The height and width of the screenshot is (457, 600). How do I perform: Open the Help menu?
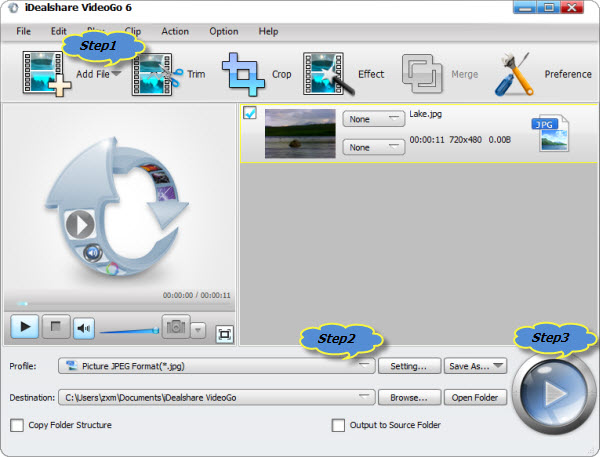pos(268,31)
